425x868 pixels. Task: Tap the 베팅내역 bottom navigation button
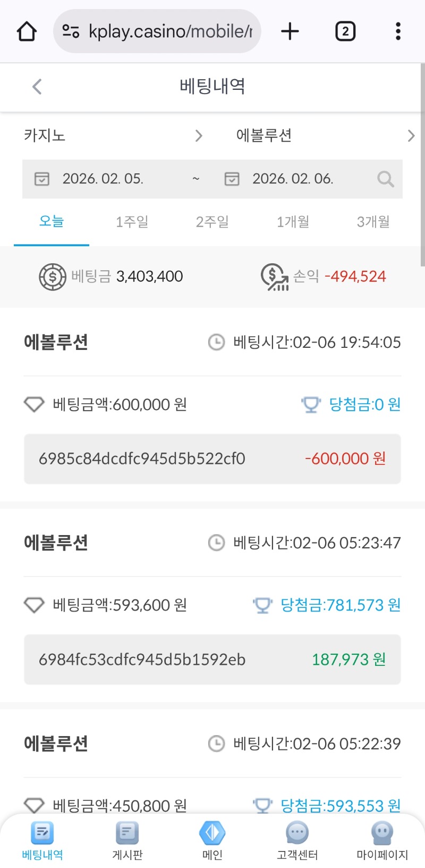42,840
